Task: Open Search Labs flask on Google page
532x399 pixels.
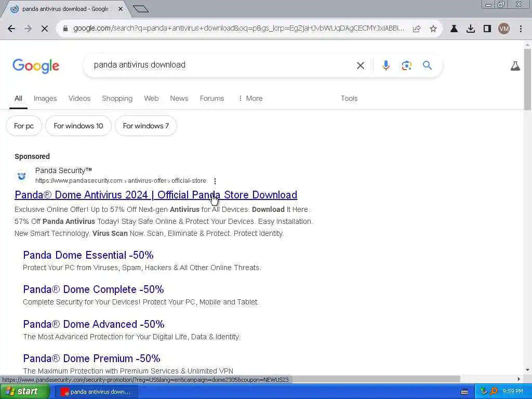Action: (x=515, y=66)
